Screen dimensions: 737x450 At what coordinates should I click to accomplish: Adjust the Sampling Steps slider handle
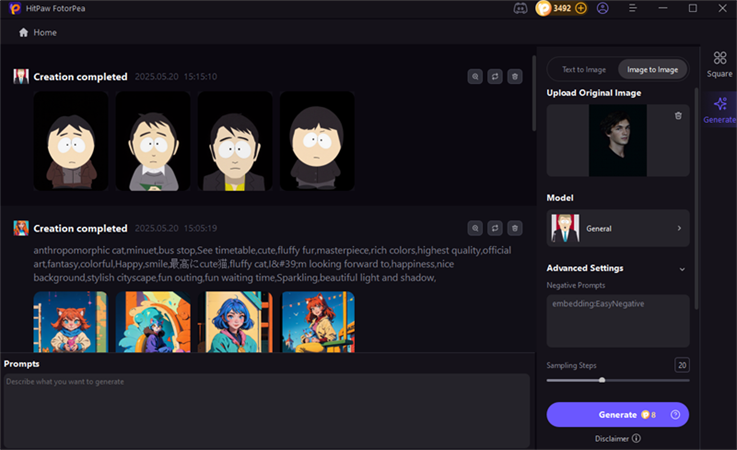tap(602, 380)
